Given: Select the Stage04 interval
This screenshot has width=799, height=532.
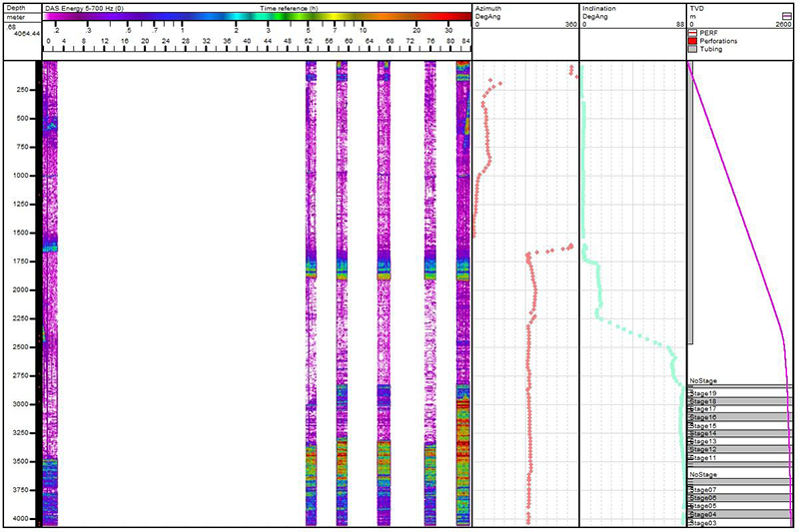Looking at the screenshot, I should pos(740,515).
